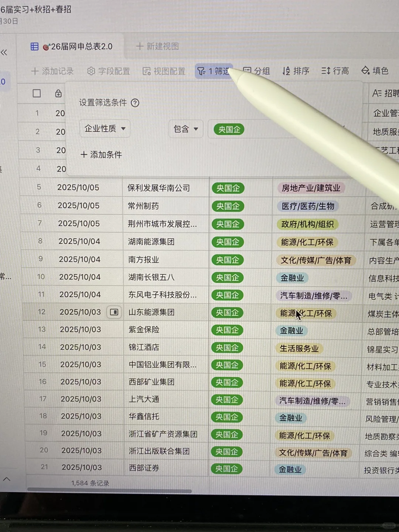Screen dimensions: 399x532
Task: Select company cell 浙江省矿产资源集团
Action: (x=166, y=434)
